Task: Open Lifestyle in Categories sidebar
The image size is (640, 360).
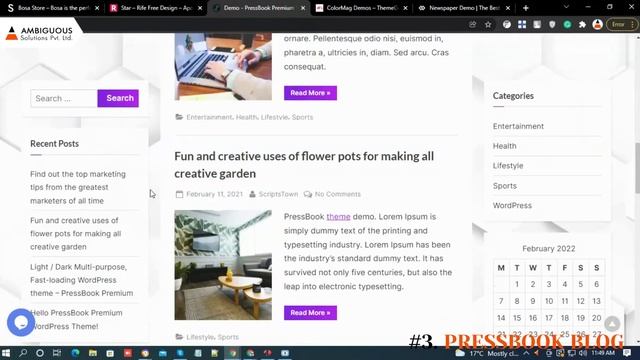Action: pyautogui.click(x=508, y=166)
